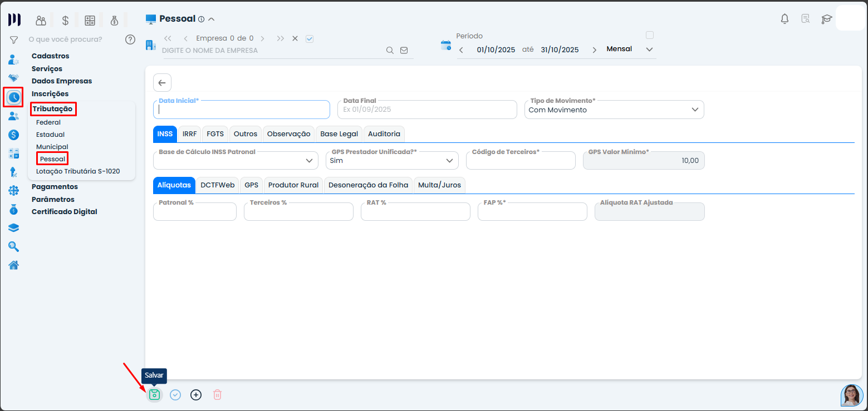Search companies using the magnifier beside the envelope
This screenshot has width=868, height=411.
[x=390, y=50]
